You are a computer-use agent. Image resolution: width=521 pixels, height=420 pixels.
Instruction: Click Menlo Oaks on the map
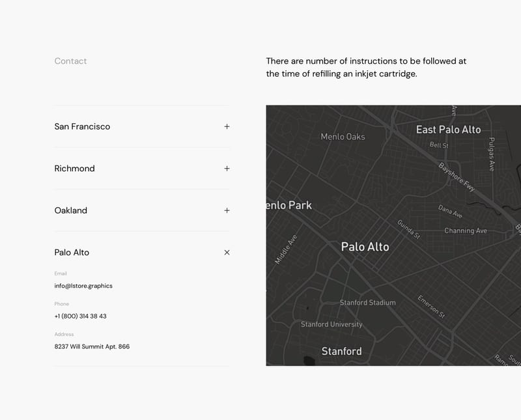coord(343,137)
